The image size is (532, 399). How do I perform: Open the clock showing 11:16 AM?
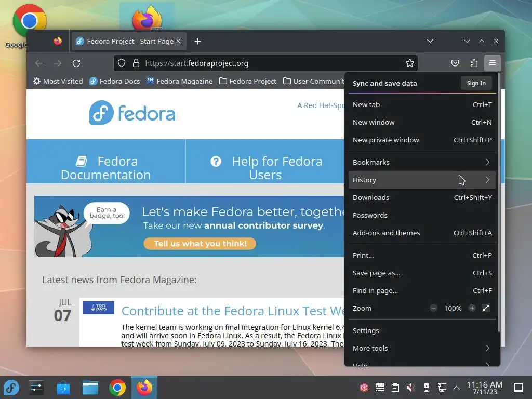click(485, 388)
